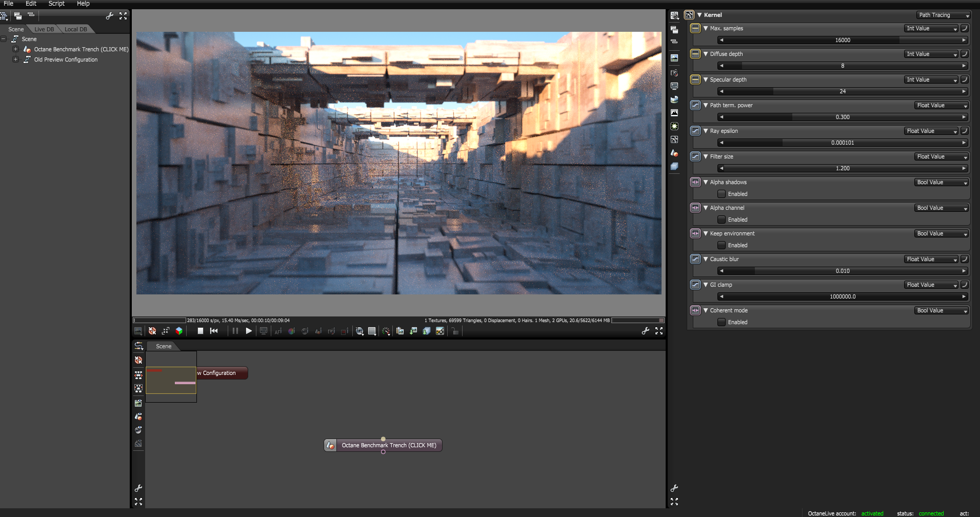Click the Caustic blur slider bar
Screen dimensions: 980x517
tap(843, 271)
